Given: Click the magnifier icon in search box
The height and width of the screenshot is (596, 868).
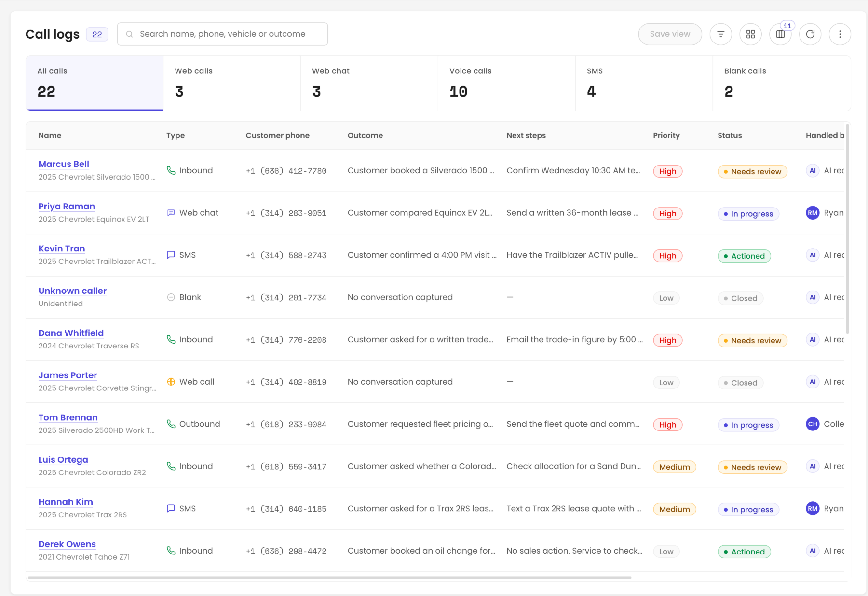Looking at the screenshot, I should pyautogui.click(x=129, y=34).
